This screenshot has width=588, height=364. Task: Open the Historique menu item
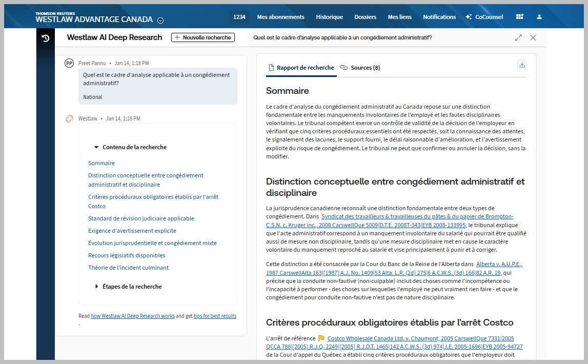pos(329,17)
